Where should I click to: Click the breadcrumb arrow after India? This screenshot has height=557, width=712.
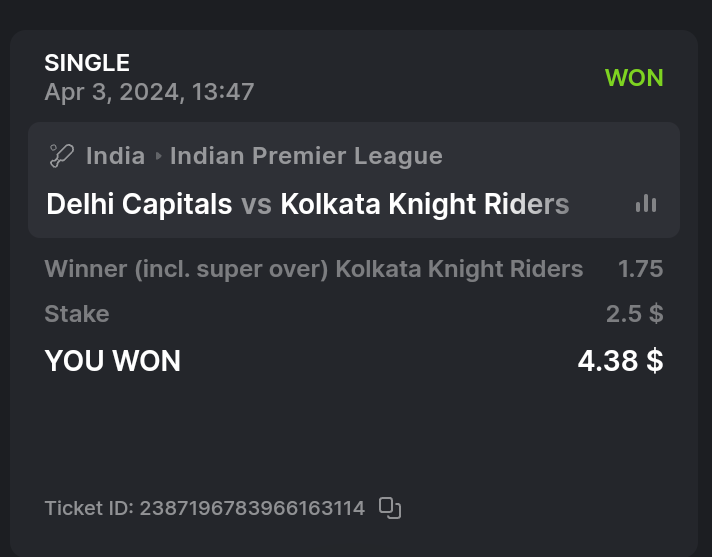tap(158, 157)
